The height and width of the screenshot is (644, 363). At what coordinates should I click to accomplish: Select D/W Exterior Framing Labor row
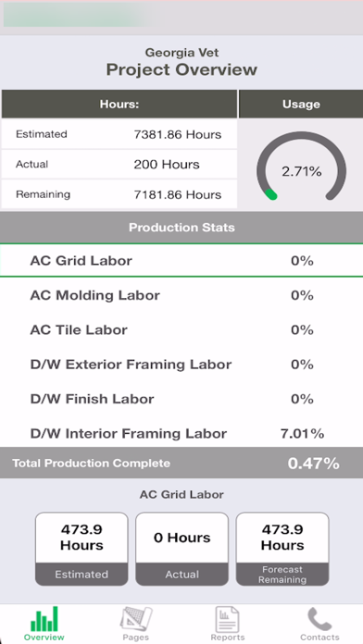pyautogui.click(x=181, y=364)
